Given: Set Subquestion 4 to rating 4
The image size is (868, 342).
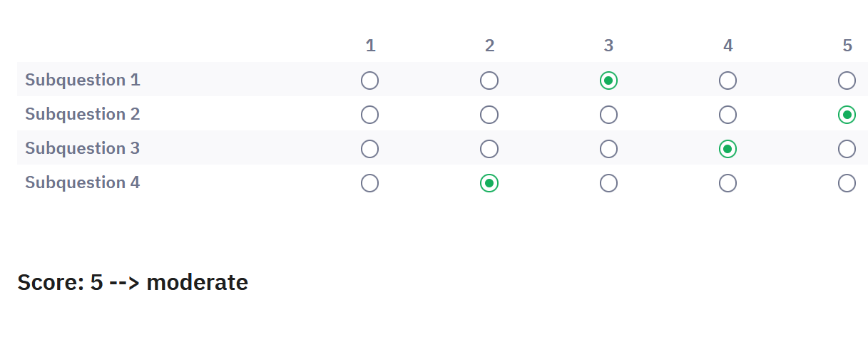Looking at the screenshot, I should click(x=727, y=183).
